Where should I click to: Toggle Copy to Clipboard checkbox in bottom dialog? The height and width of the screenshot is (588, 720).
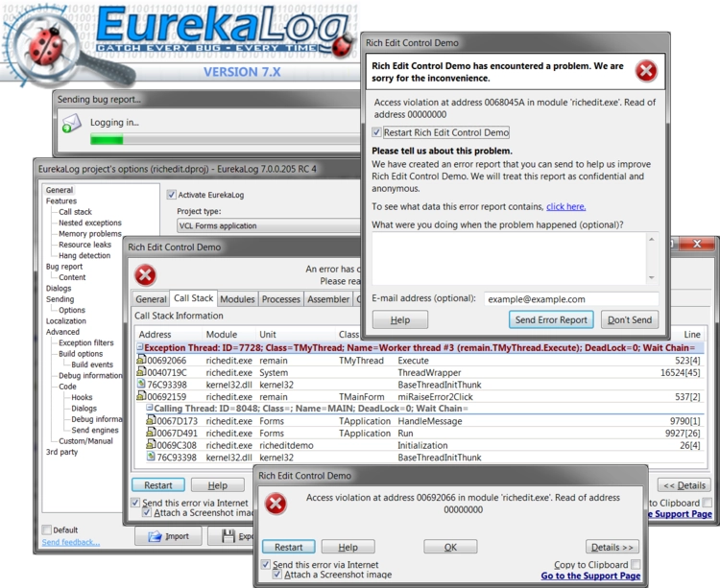(x=636, y=565)
